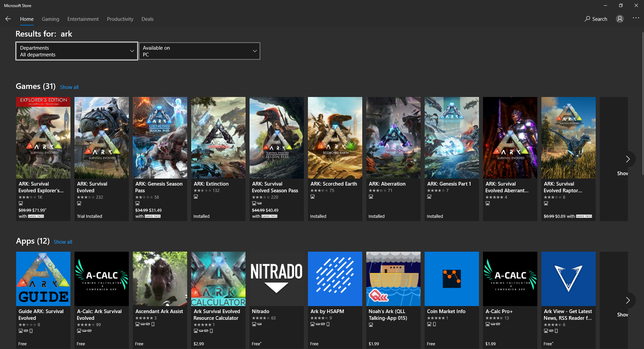This screenshot has width=644, height=349.
Task: Open the Ark by HSAPM app icon
Action: [335, 279]
